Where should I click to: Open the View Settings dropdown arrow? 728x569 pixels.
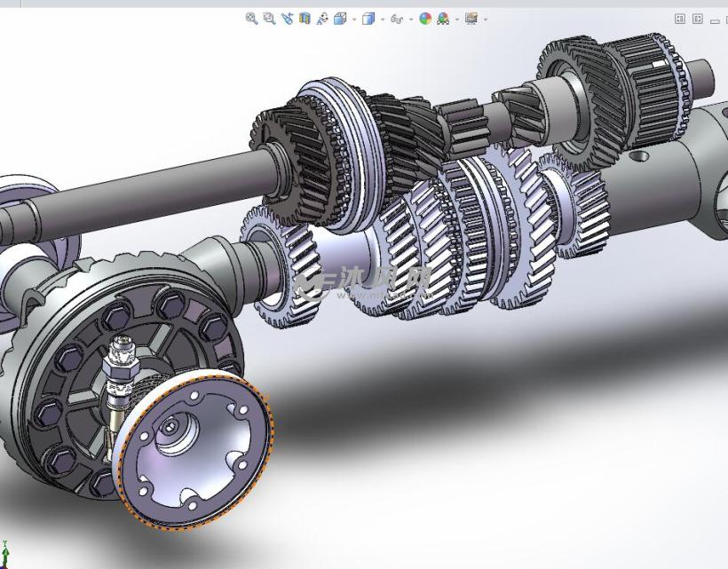(x=486, y=20)
